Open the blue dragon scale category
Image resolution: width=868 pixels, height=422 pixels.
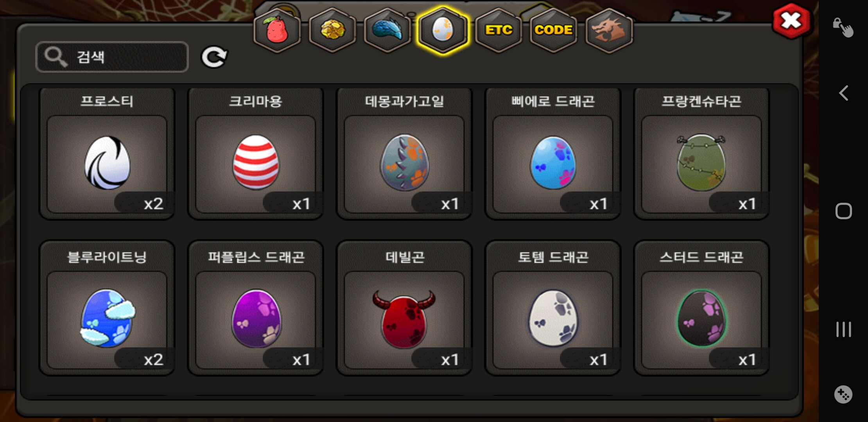[387, 30]
